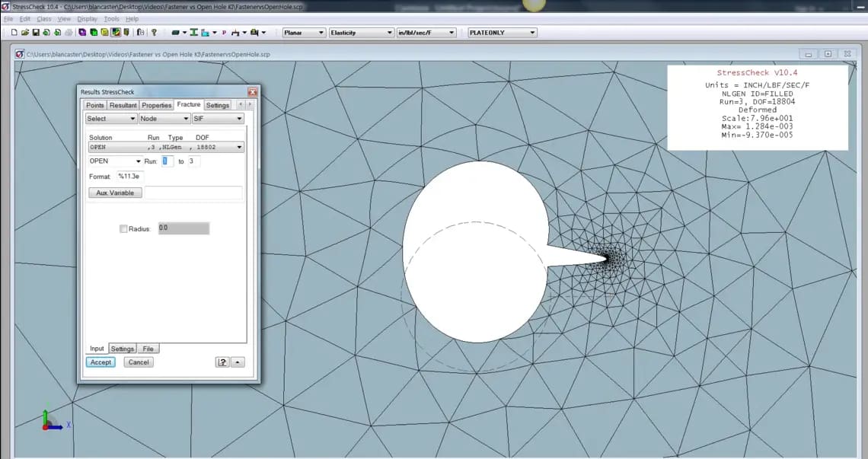Open the Tools menu
The width and height of the screenshot is (868, 459).
click(x=111, y=18)
